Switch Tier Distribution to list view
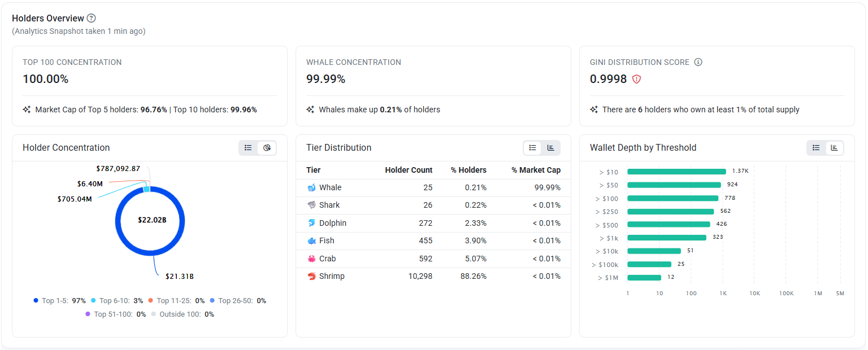This screenshot has height=350, width=868. 532,148
